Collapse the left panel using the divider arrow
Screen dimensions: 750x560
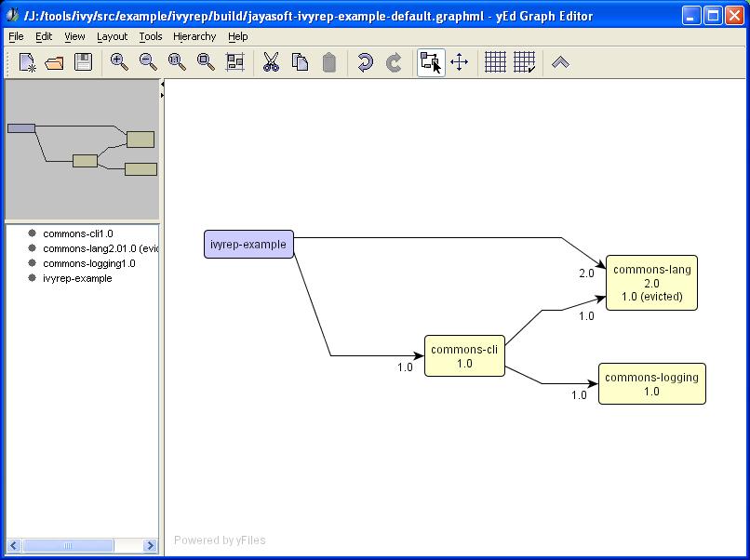click(163, 86)
